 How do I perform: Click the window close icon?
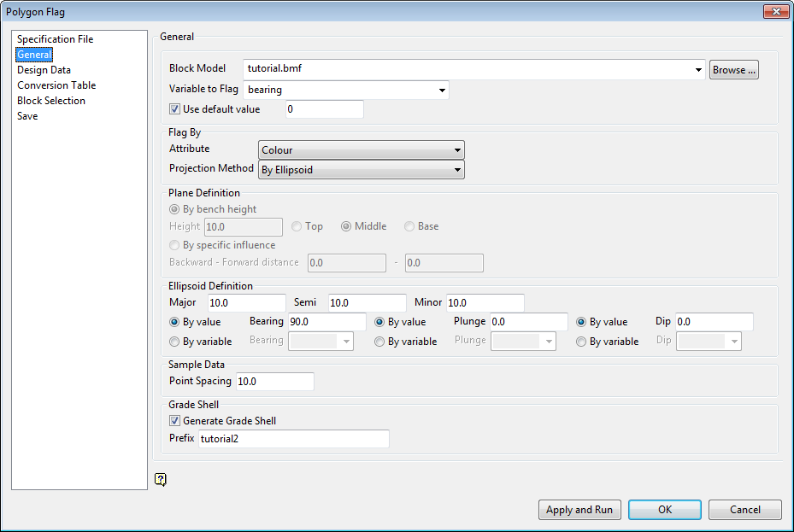point(776,11)
